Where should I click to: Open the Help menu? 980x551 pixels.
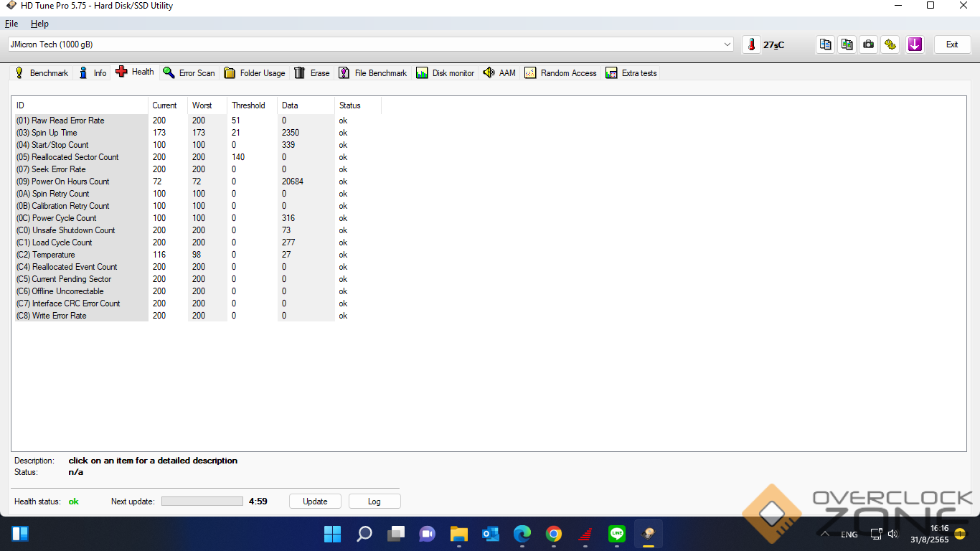[x=39, y=24]
